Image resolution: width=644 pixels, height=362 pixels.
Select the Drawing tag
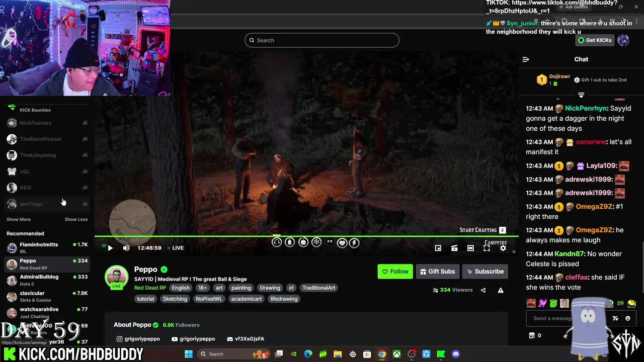point(270,288)
